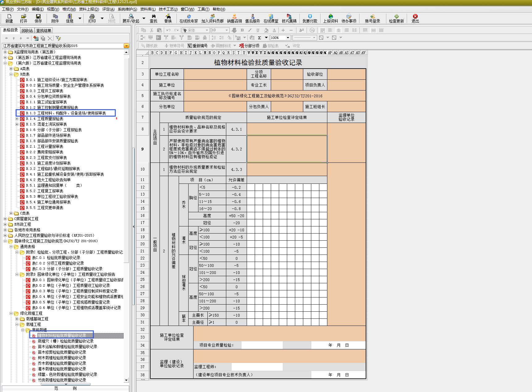Click the 评定 evaluate button

tap(293, 46)
